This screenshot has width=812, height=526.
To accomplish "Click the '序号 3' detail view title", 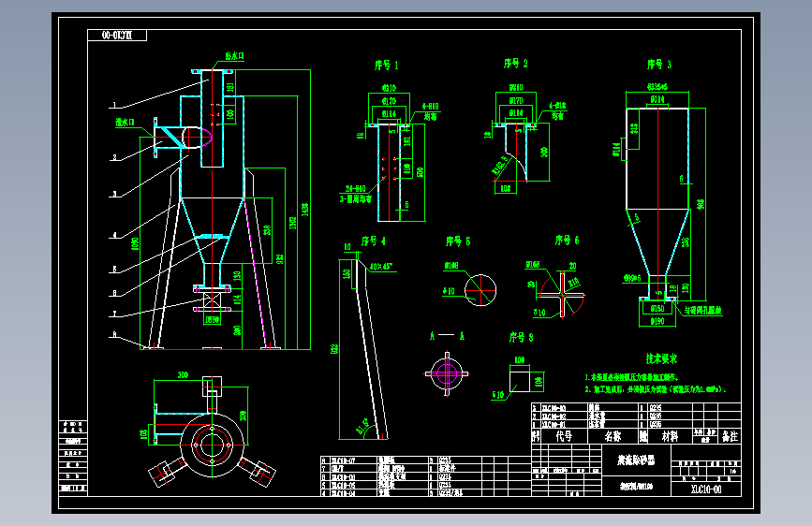I will (x=659, y=65).
